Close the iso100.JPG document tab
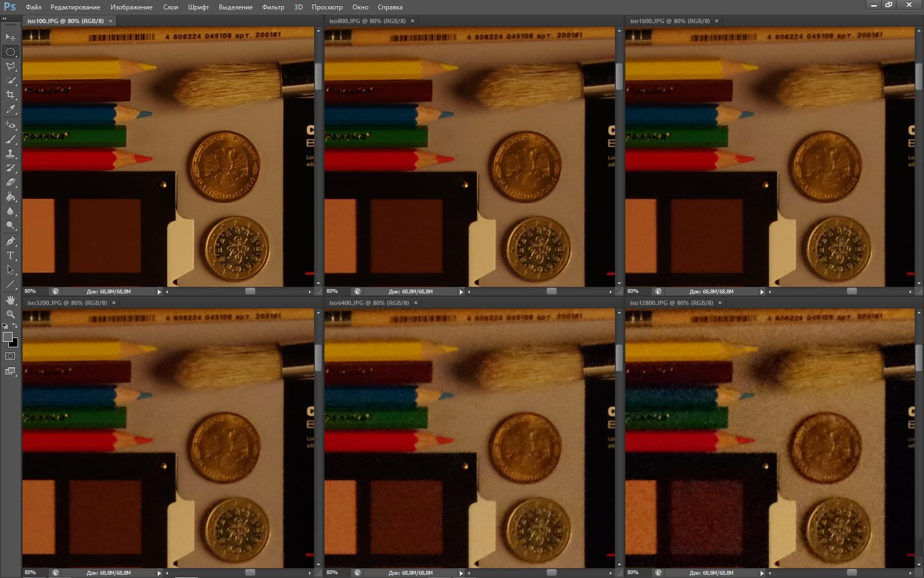Screen dimensions: 924x578 (x=111, y=21)
